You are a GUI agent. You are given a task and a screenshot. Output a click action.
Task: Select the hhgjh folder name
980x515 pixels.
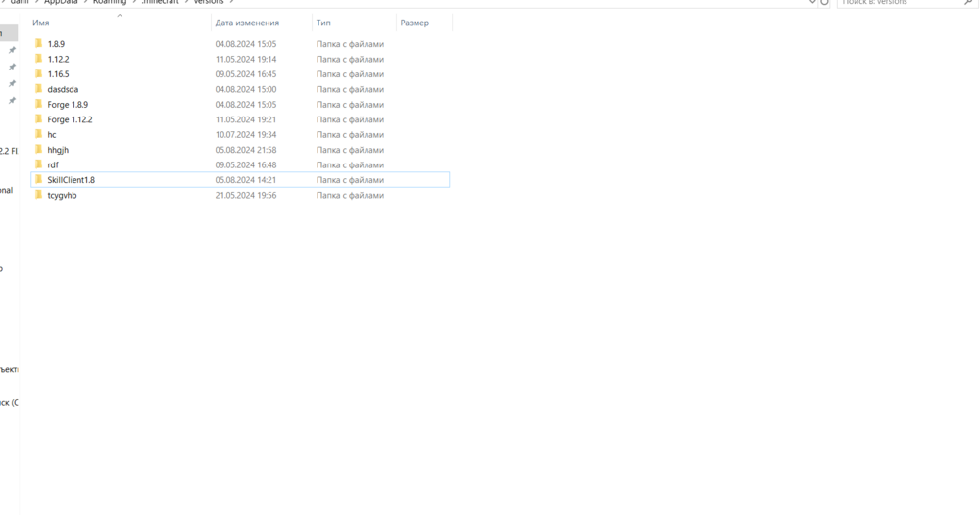58,150
